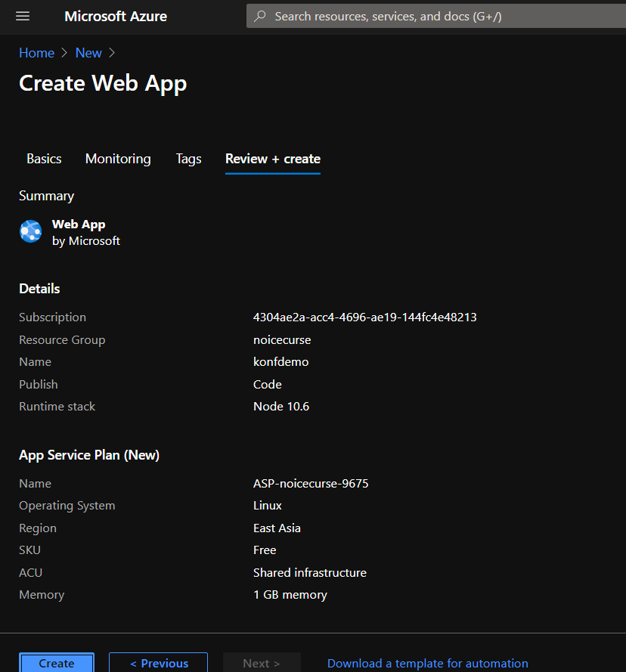Select subscription ID 4304ae2a-acc4-4696-ae19-144fc4e48213

tap(365, 317)
